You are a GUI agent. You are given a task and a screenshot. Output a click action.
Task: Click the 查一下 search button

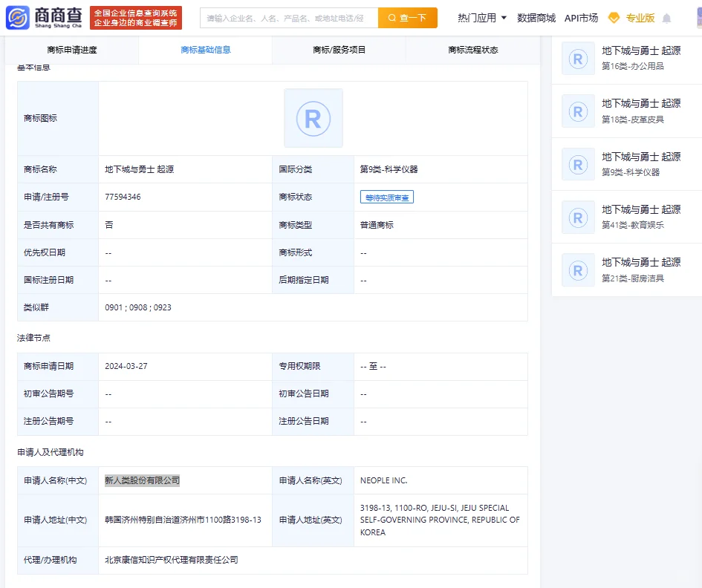click(407, 18)
